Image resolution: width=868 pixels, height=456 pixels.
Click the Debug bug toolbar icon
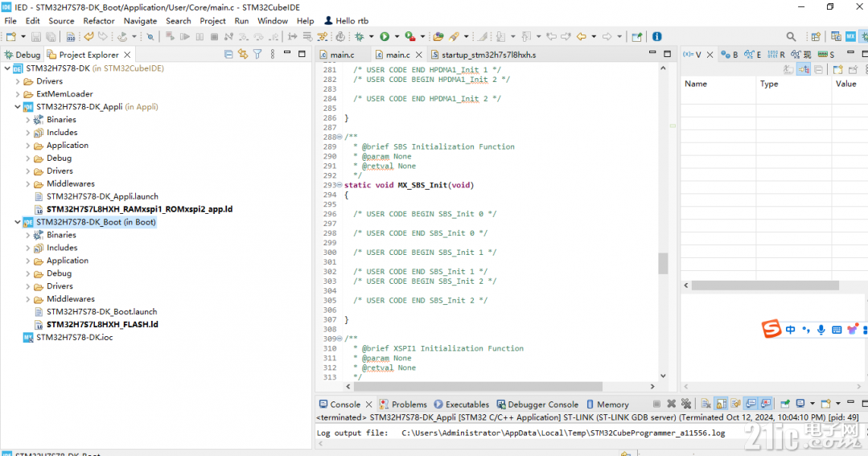click(x=360, y=36)
